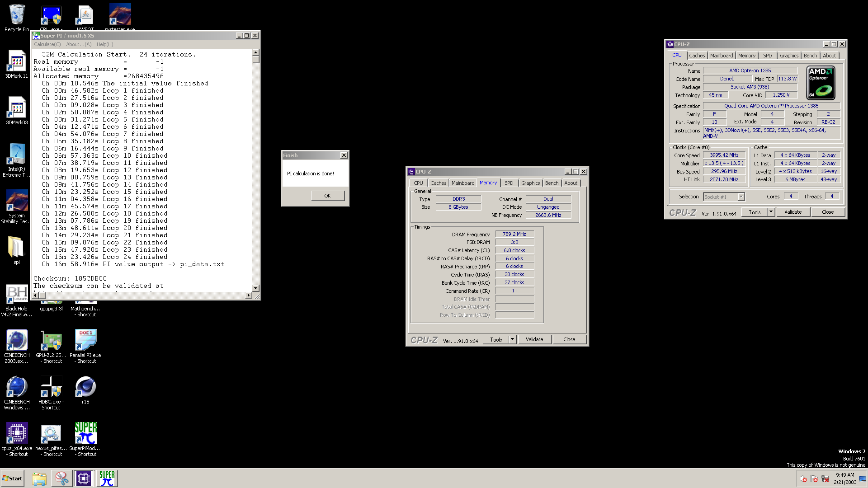Open the spi folder on the desktop
This screenshot has height=488, width=868.
[17, 250]
